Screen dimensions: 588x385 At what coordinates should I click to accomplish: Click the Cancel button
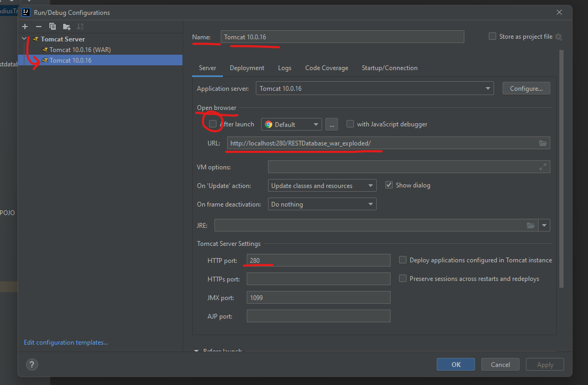pyautogui.click(x=500, y=364)
